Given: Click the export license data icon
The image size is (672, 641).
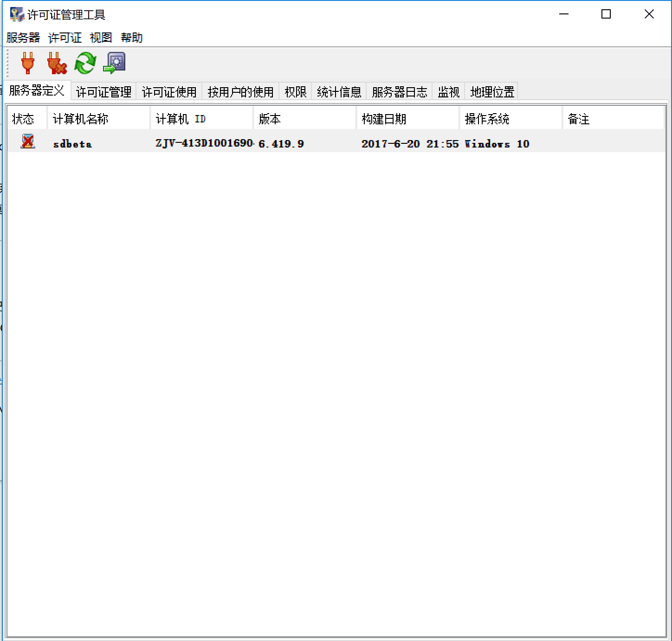Looking at the screenshot, I should pyautogui.click(x=114, y=64).
